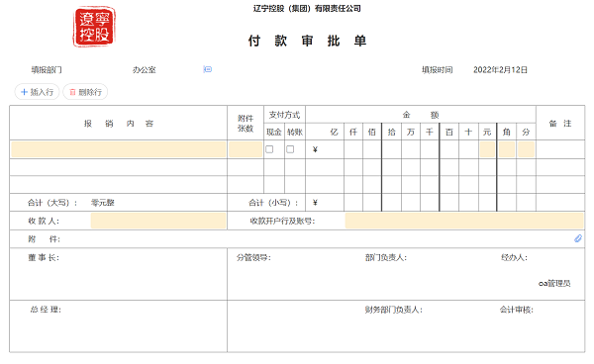The image size is (594, 364).
Task: Click the 角 amount input cell
Action: coord(507,149)
